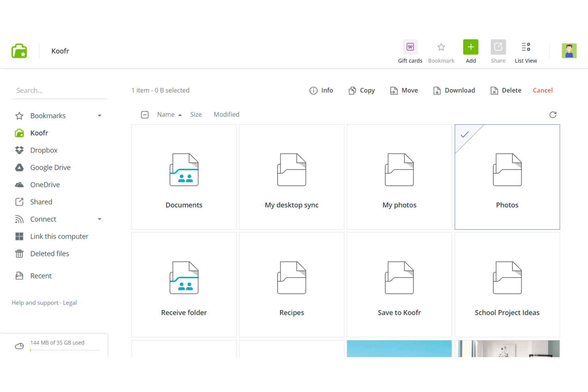588x392 pixels.
Task: Deselect the Photos folder checkmark
Action: click(x=464, y=135)
